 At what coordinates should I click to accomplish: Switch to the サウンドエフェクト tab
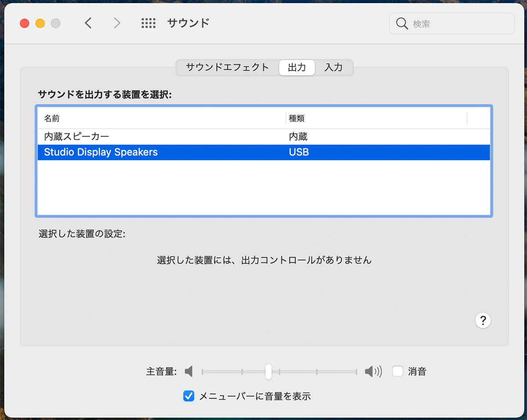point(227,68)
